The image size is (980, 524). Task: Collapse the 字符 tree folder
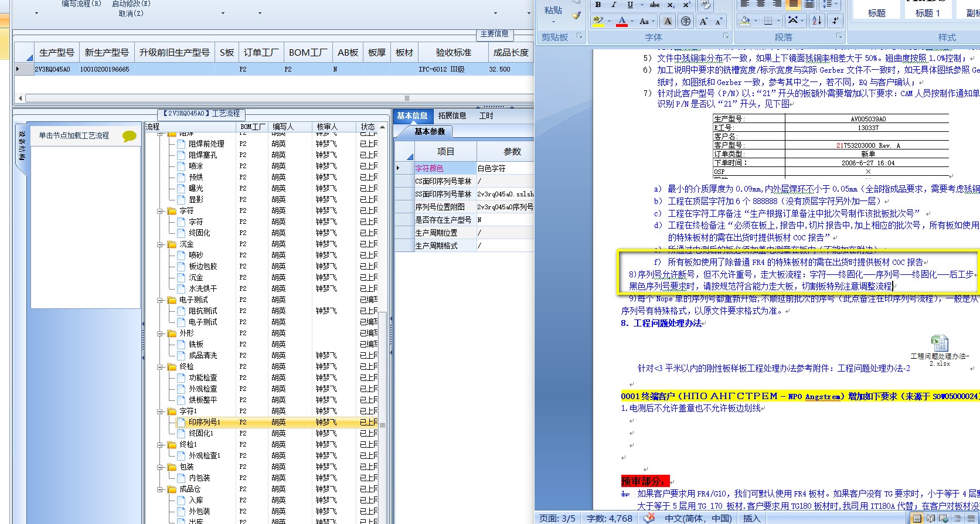click(160, 211)
